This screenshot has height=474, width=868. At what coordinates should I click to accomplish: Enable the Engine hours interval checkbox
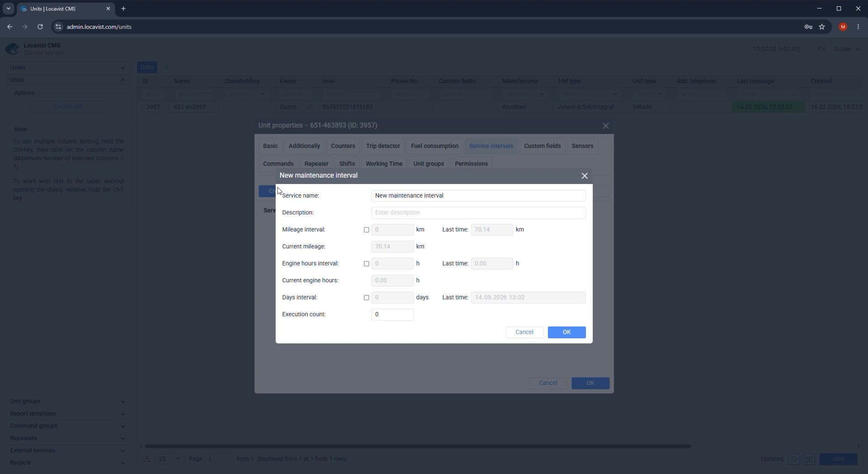pos(366,264)
